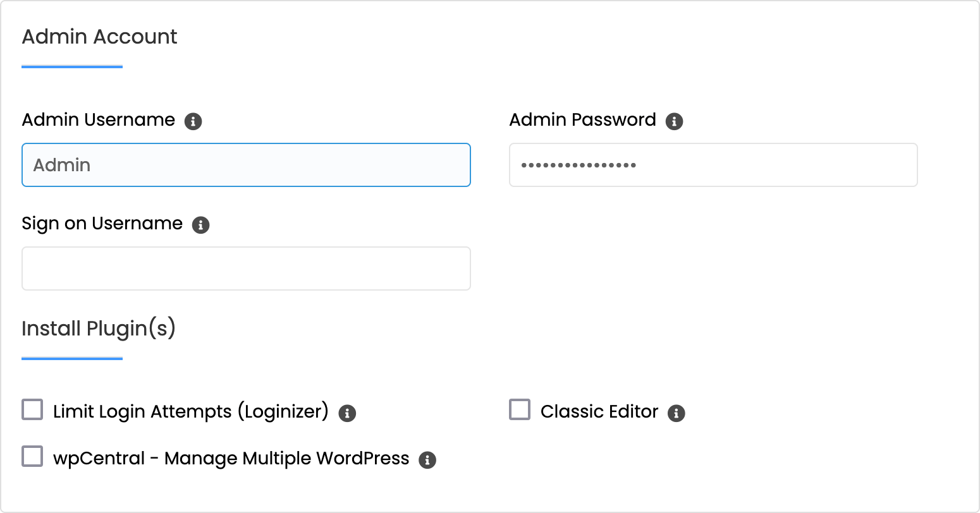Click the info icon beside Admin Password
Viewport: 980px width, 513px height.
pyautogui.click(x=674, y=121)
